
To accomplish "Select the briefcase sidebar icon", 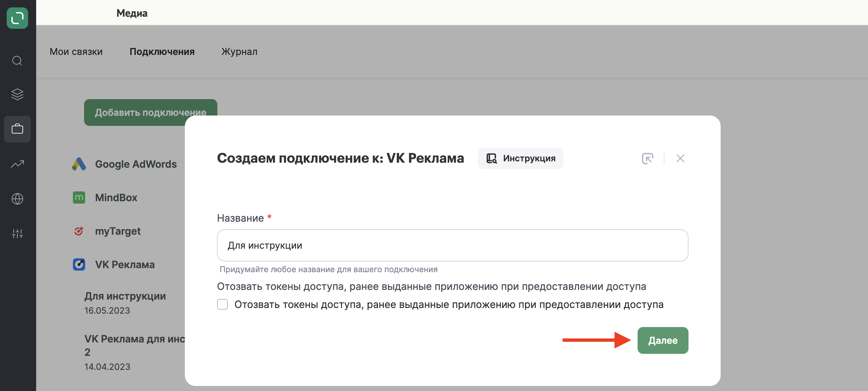I will (17, 129).
